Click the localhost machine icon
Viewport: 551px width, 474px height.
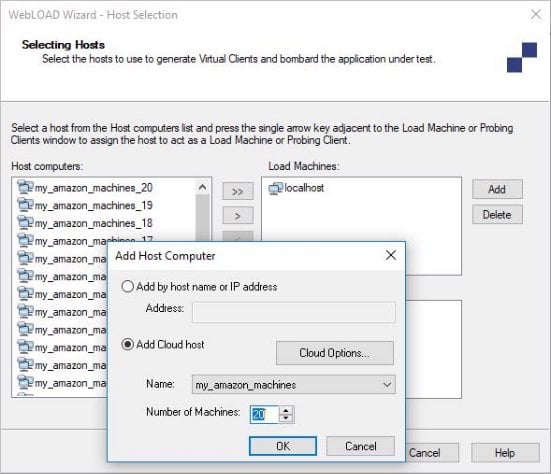tap(276, 188)
